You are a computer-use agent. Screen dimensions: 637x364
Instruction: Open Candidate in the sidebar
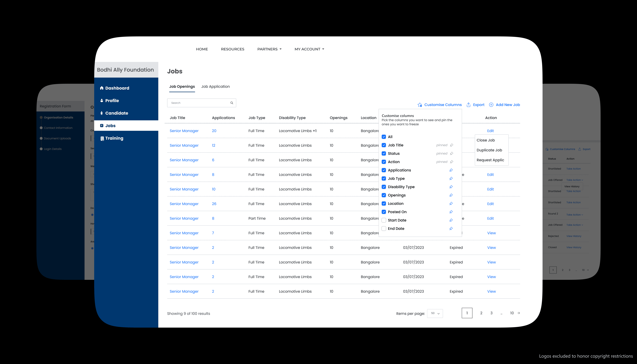coord(116,113)
